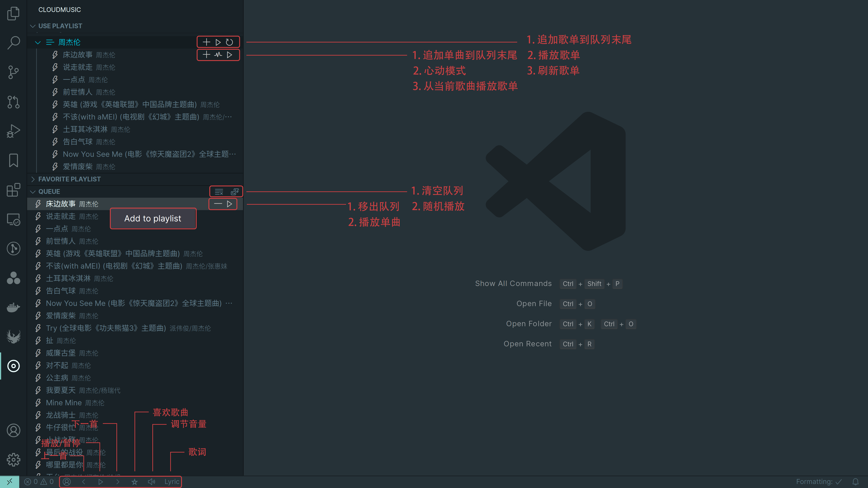The width and height of the screenshot is (868, 488).
Task: Select 说走就走 in the playlist tree
Action: [135, 67]
